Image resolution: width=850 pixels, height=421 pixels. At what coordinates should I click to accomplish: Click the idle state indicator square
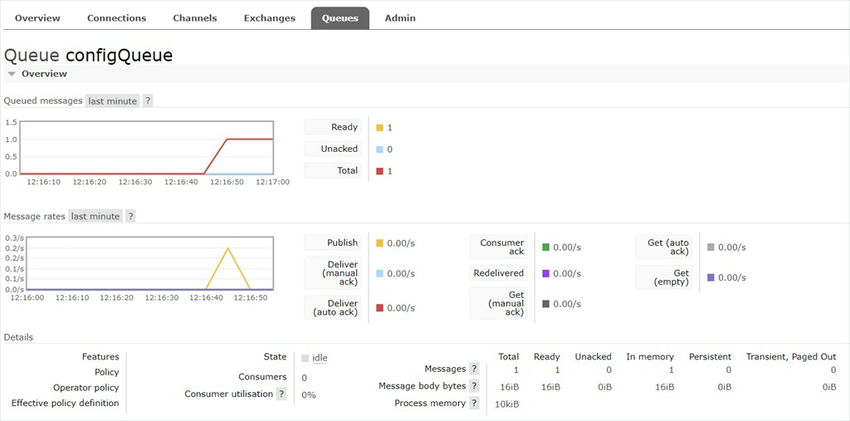pos(305,357)
